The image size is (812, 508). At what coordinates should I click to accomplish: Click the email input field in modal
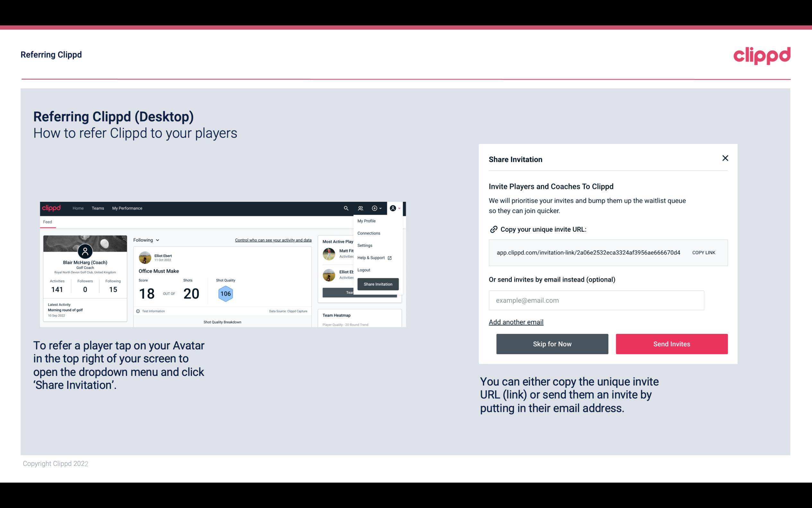click(x=596, y=300)
